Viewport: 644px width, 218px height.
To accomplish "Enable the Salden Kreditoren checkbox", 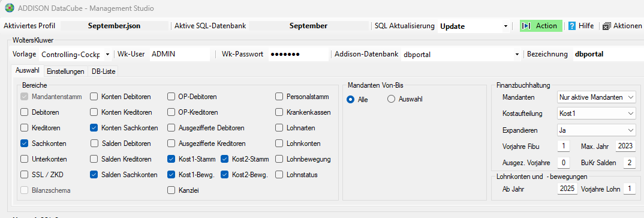I will point(94,159).
